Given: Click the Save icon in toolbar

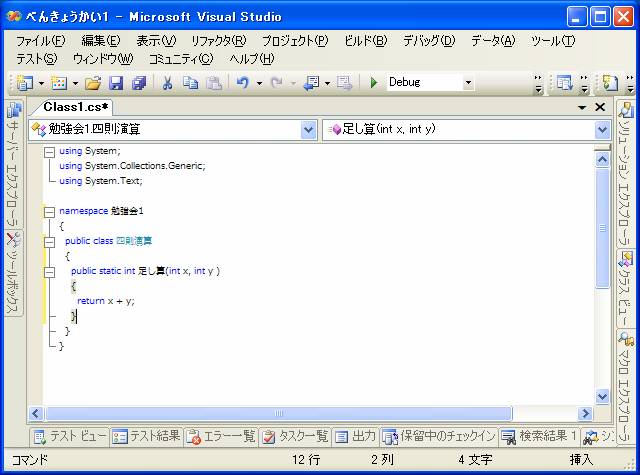Looking at the screenshot, I should [116, 83].
